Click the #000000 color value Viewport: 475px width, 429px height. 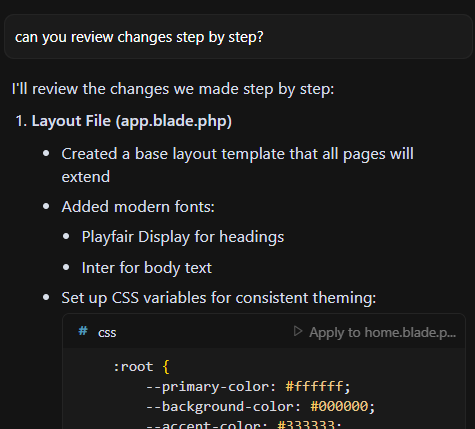[x=339, y=407]
